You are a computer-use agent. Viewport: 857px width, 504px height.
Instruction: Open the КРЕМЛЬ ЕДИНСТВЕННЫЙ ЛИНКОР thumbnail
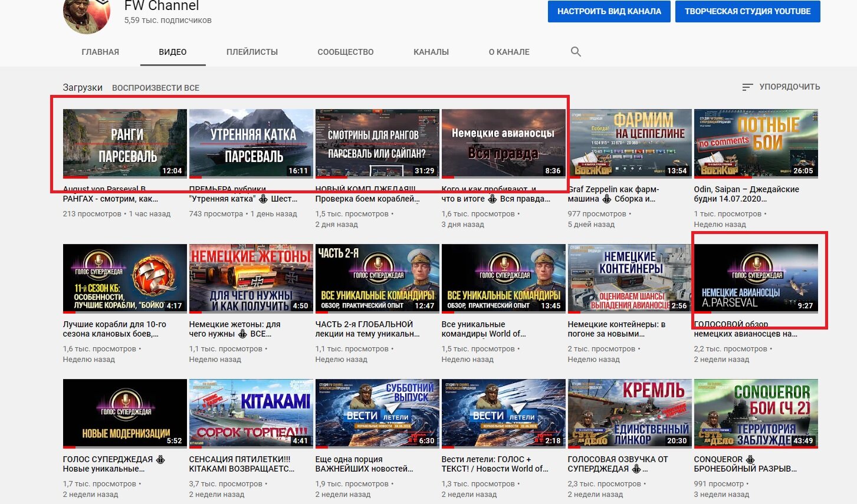click(630, 413)
